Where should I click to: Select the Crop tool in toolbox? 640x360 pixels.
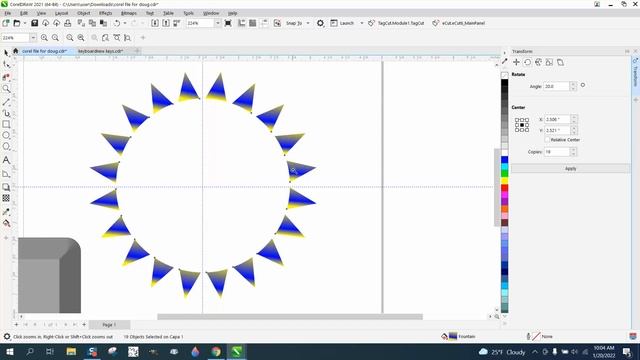6,77
